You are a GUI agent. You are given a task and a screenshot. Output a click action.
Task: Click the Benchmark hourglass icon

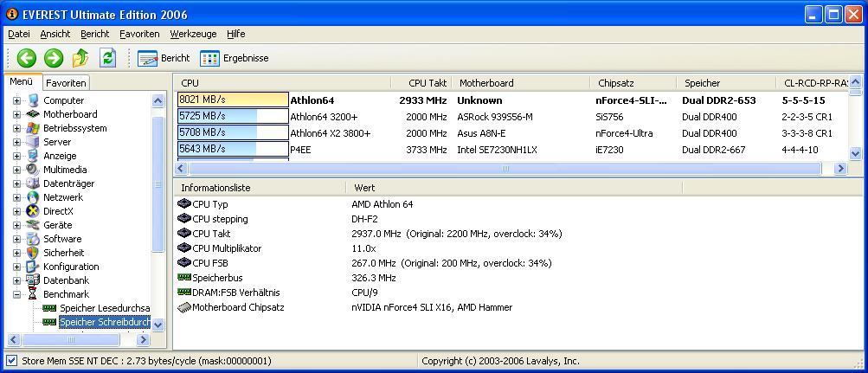tap(33, 294)
